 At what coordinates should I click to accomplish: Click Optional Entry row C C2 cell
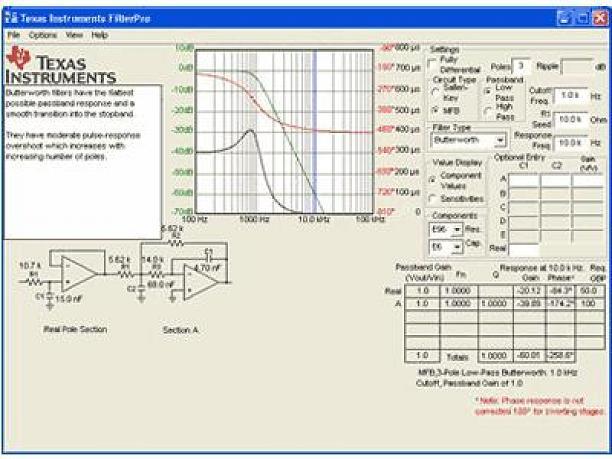tap(555, 207)
